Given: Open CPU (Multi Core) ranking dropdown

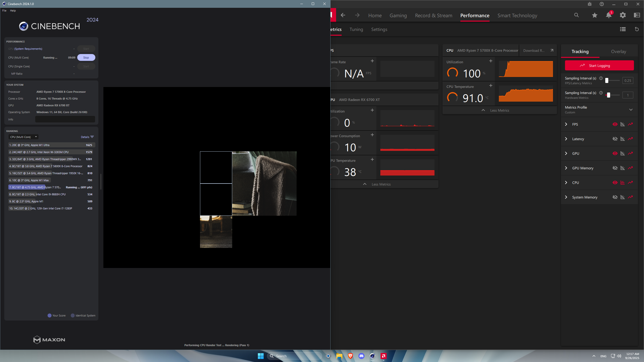Looking at the screenshot, I should pos(23,137).
